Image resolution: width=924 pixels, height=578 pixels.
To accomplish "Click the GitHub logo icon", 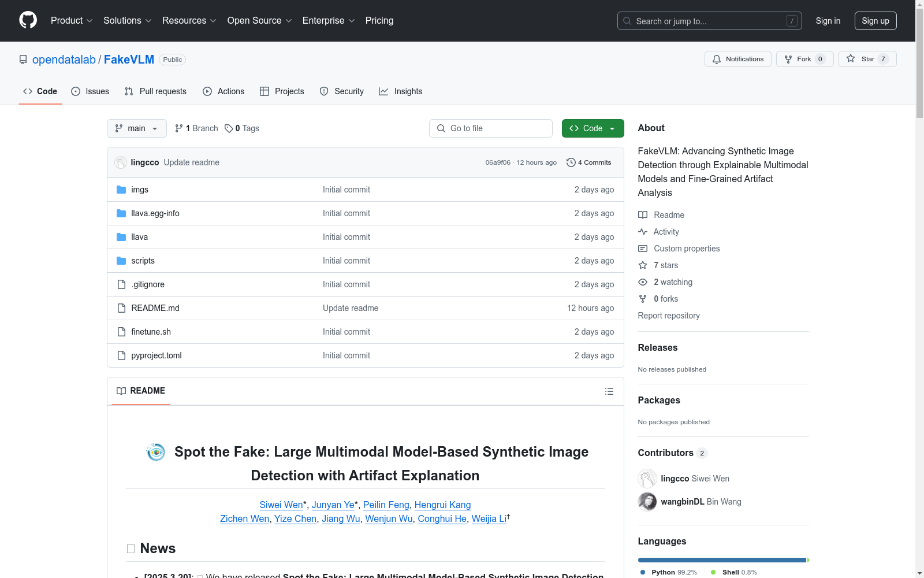I will (28, 20).
